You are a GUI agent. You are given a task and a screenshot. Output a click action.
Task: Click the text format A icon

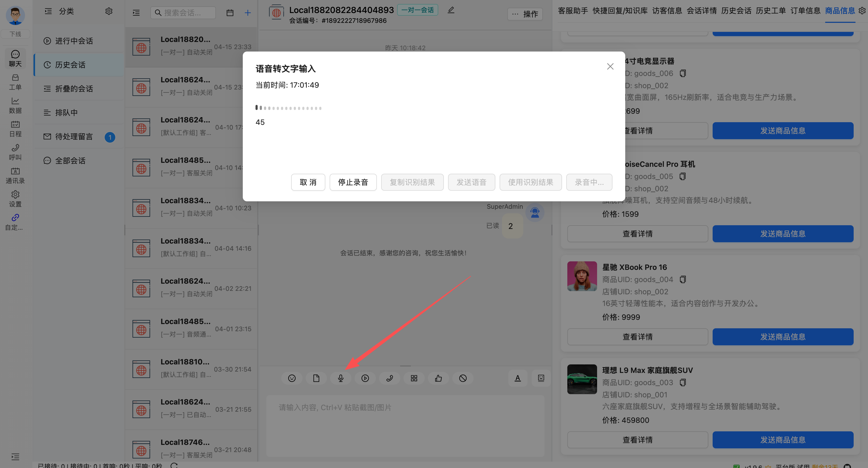[518, 378]
